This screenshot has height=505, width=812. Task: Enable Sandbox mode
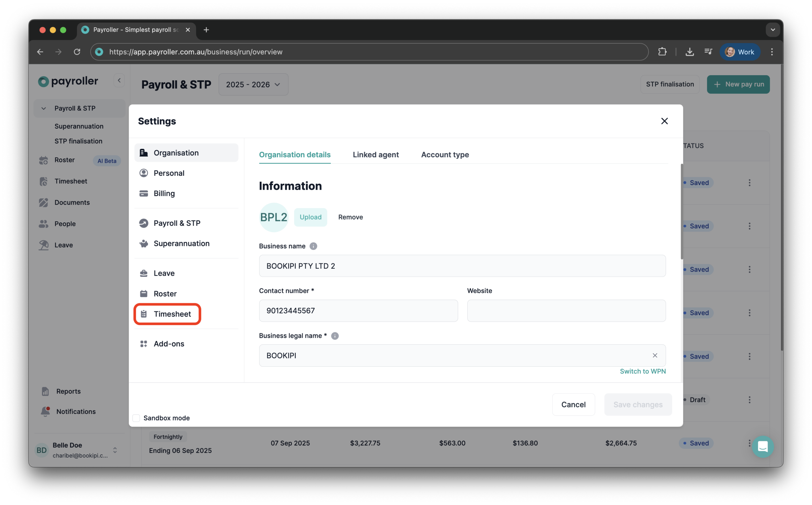136,418
